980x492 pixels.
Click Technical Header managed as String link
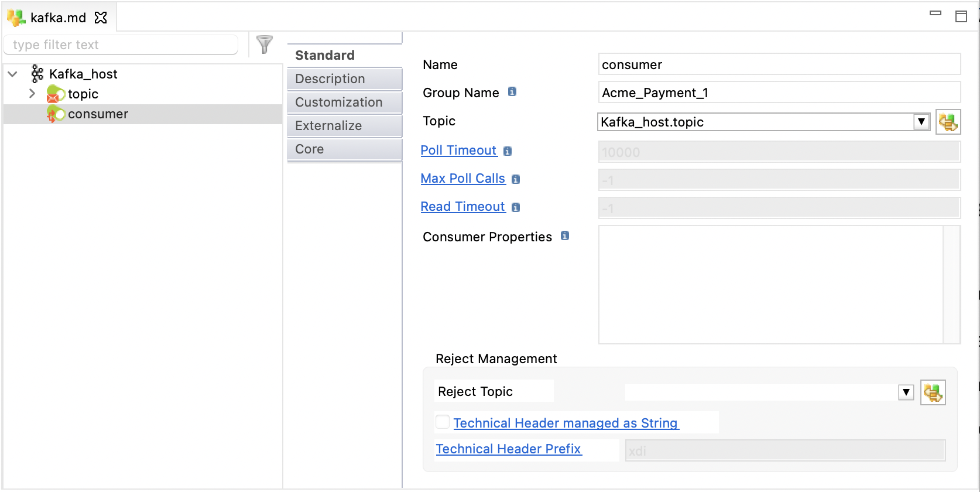[566, 423]
